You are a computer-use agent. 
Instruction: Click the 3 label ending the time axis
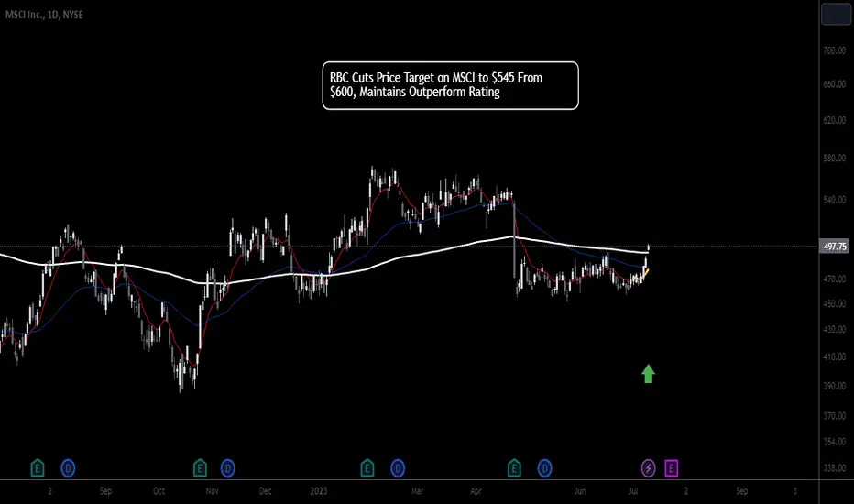[795, 491]
